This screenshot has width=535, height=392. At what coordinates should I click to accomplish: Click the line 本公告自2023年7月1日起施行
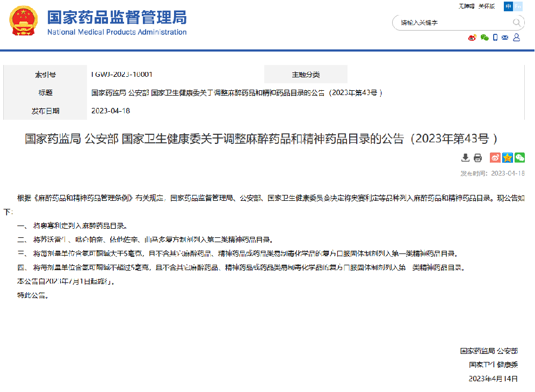click(x=66, y=281)
